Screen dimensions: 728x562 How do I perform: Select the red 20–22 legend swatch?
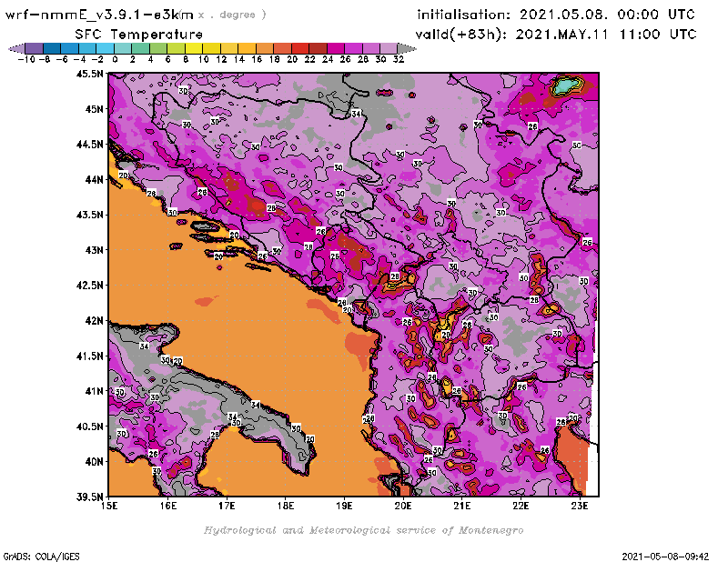tap(300, 48)
